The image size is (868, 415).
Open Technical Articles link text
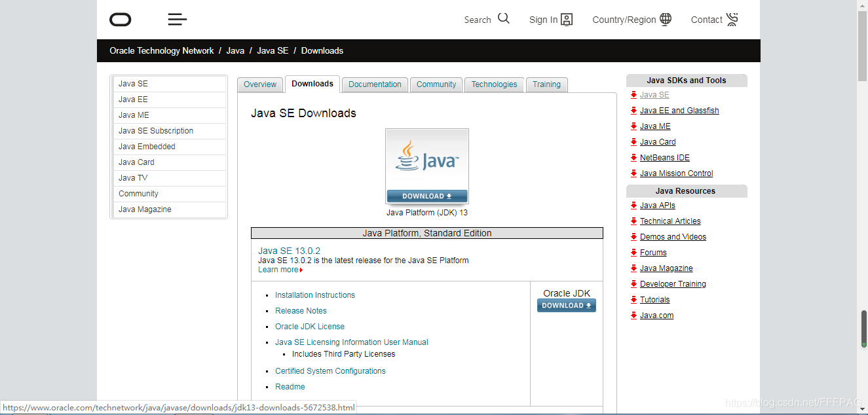coord(670,221)
